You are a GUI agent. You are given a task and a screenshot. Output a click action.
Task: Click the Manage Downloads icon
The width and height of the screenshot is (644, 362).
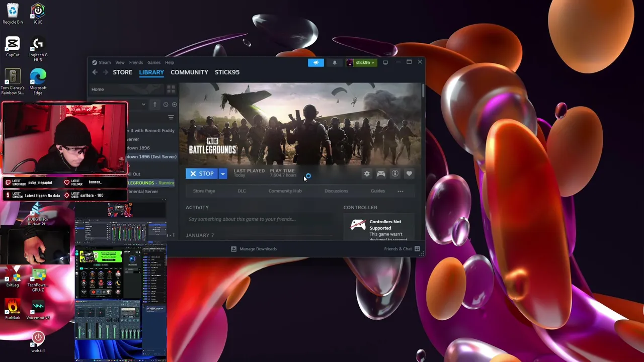click(233, 249)
